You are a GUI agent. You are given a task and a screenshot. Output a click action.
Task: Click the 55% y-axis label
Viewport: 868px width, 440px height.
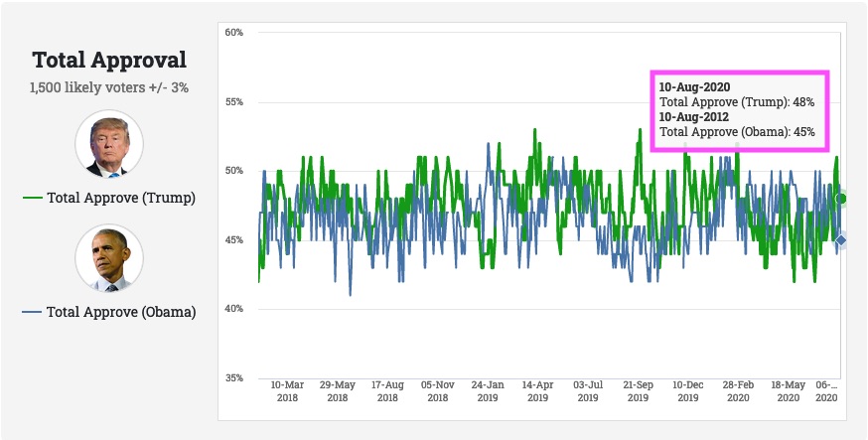[234, 102]
